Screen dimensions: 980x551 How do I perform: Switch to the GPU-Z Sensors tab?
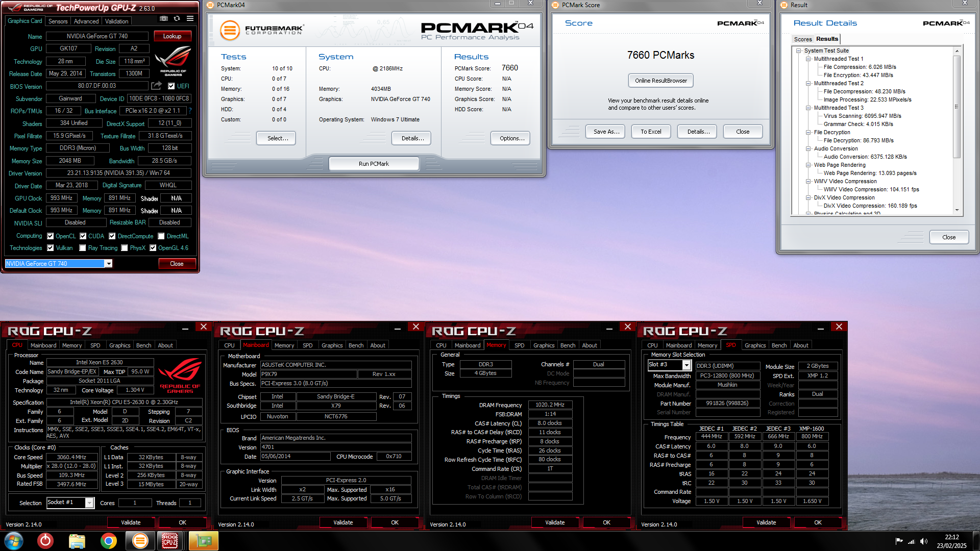(x=58, y=21)
